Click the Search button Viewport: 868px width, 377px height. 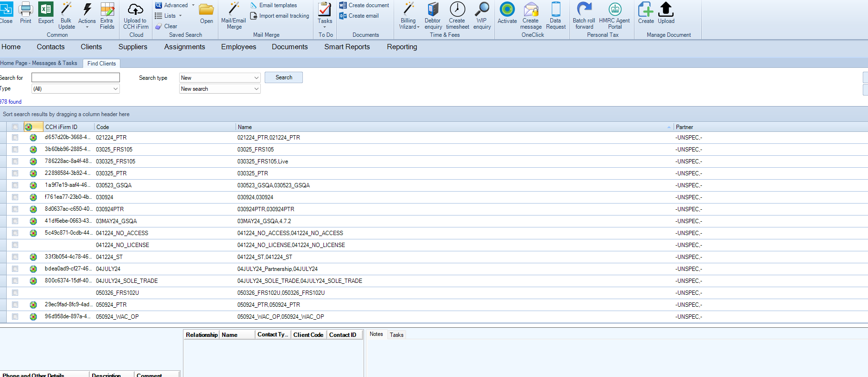point(284,77)
